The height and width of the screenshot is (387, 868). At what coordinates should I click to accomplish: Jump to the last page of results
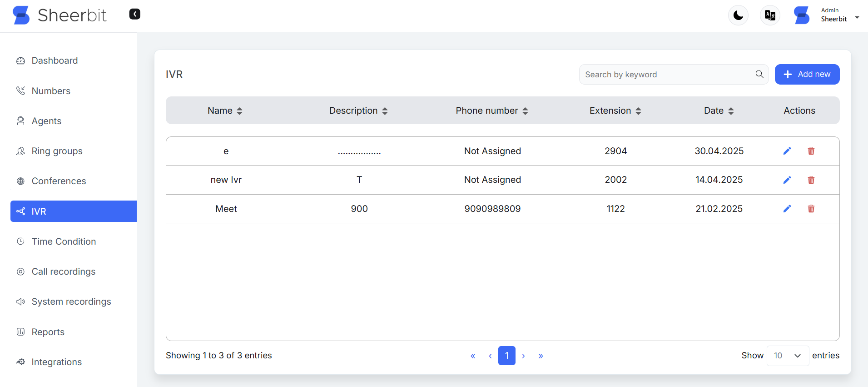click(x=541, y=356)
